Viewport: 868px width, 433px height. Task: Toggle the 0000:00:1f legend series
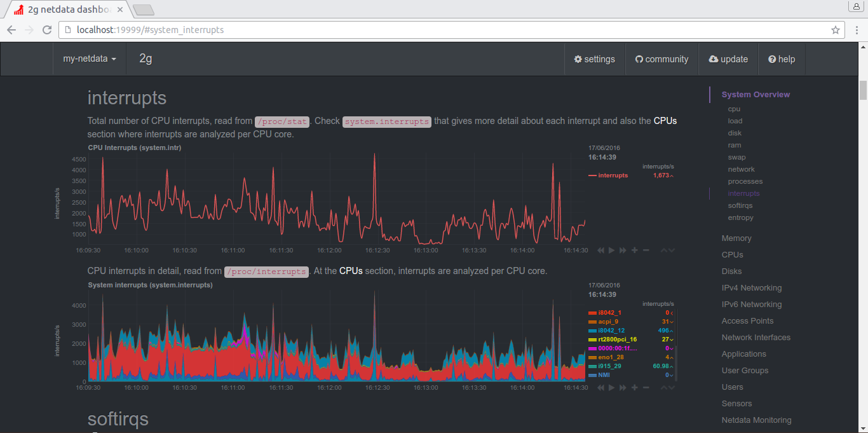click(x=613, y=348)
